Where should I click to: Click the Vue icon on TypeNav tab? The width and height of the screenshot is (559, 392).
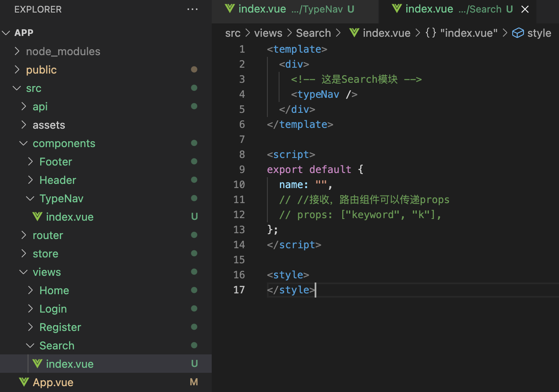[x=230, y=9]
